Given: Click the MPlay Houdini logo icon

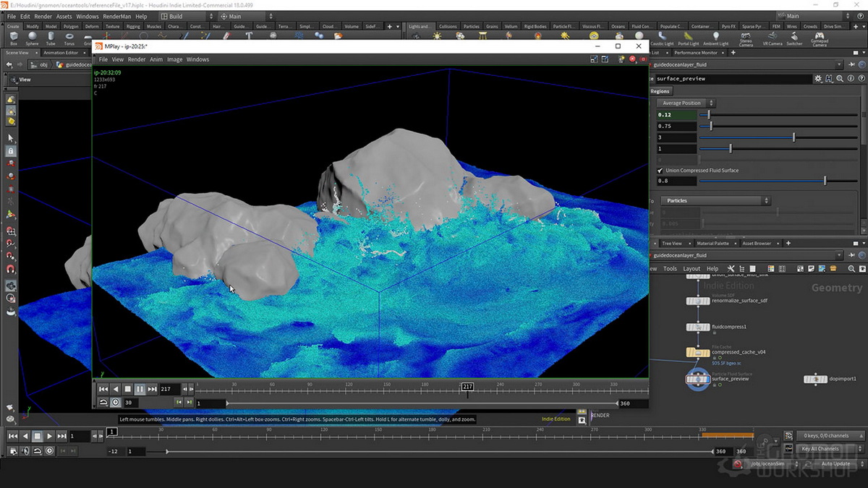Looking at the screenshot, I should pos(99,46).
